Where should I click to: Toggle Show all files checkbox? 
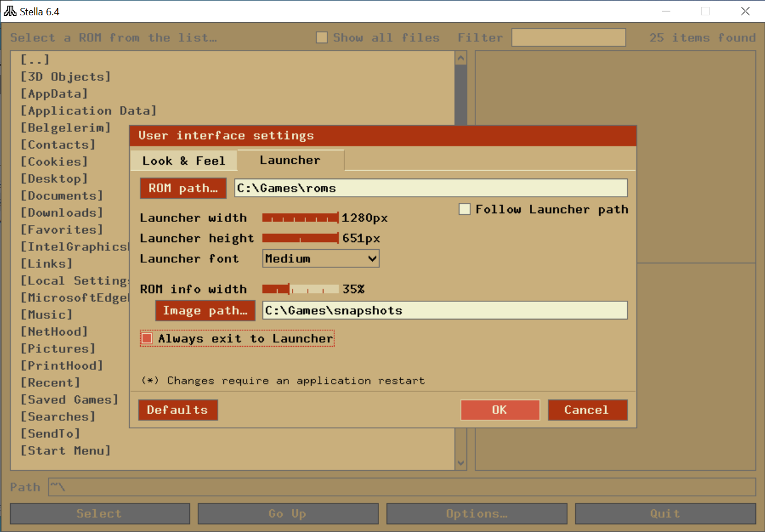[x=322, y=37]
